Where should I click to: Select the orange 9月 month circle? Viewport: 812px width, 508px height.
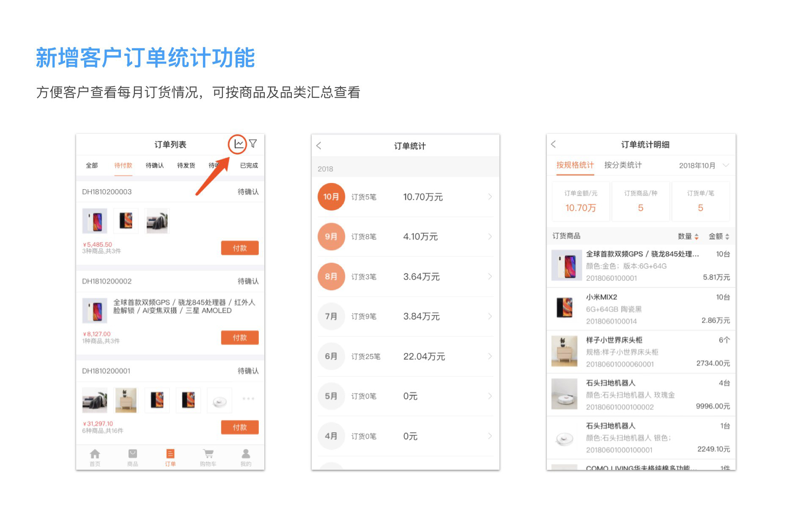coord(331,237)
